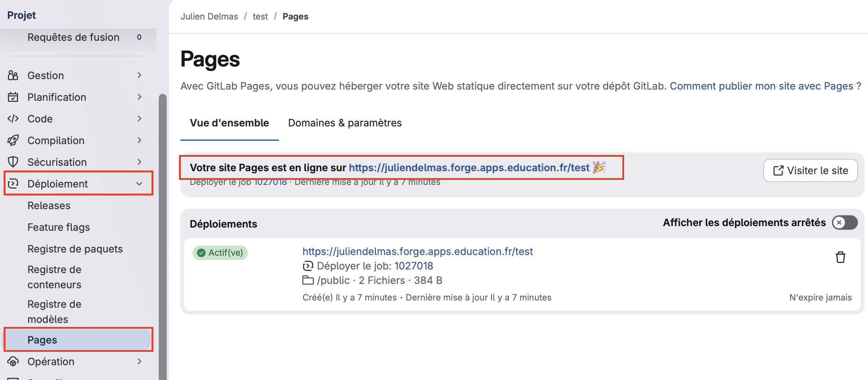The width and height of the screenshot is (868, 380).
Task: Expand the Sécurisation menu chevron
Action: click(x=140, y=162)
